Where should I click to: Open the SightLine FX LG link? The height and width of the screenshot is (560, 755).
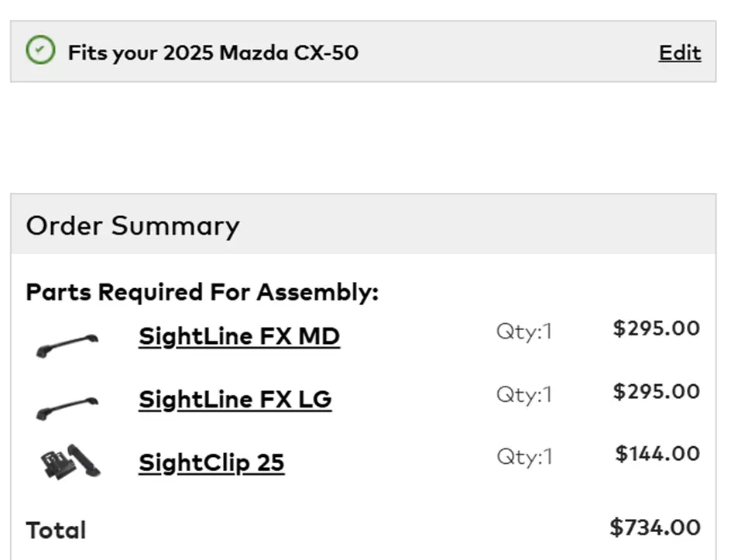[x=235, y=400]
